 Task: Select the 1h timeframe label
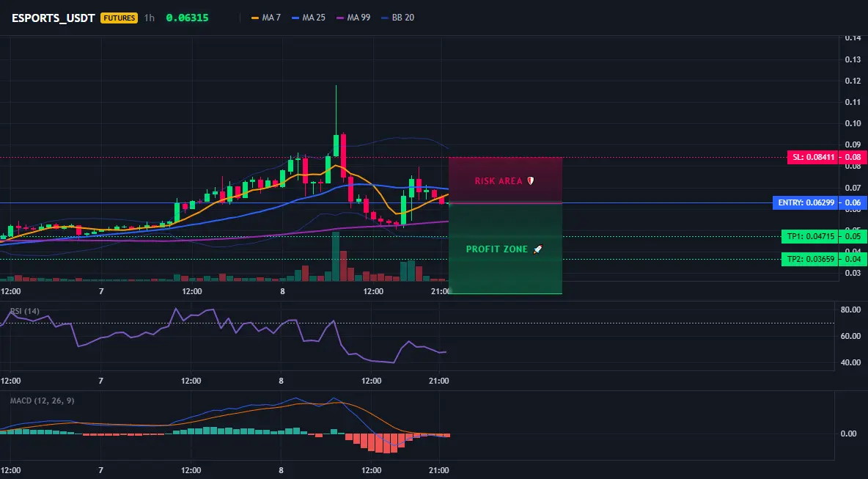(x=150, y=18)
